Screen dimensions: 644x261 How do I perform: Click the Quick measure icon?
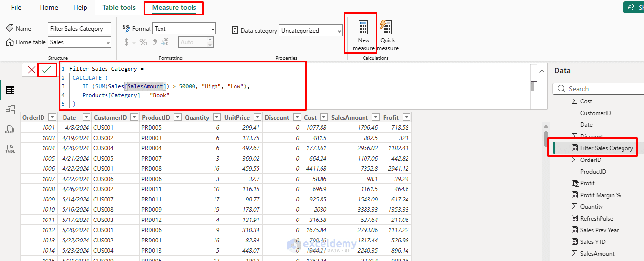(x=386, y=27)
